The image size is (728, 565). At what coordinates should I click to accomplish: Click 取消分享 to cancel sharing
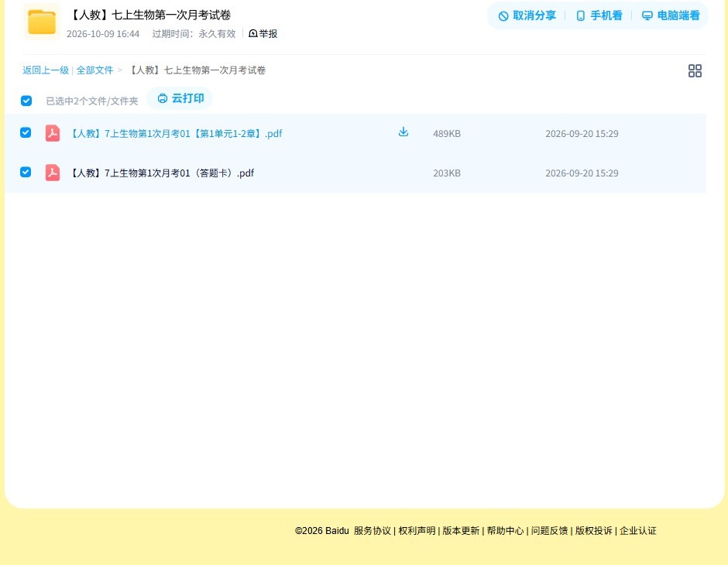click(x=527, y=15)
